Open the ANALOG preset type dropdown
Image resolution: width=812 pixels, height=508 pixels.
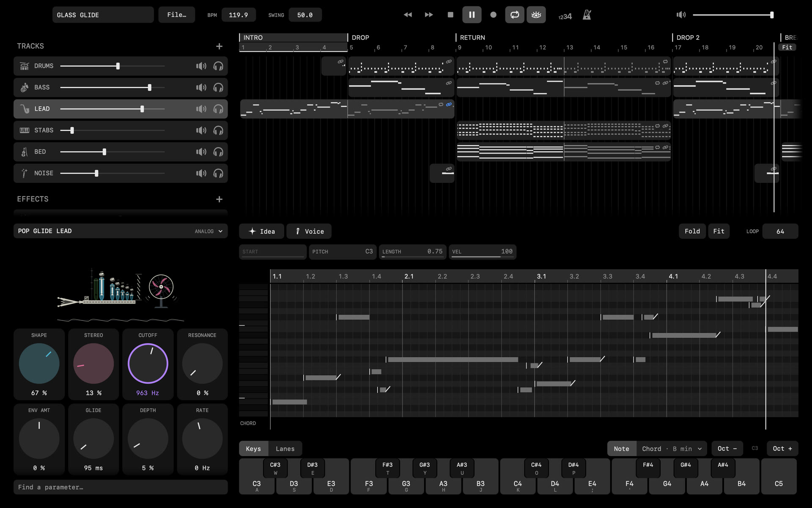[208, 231]
